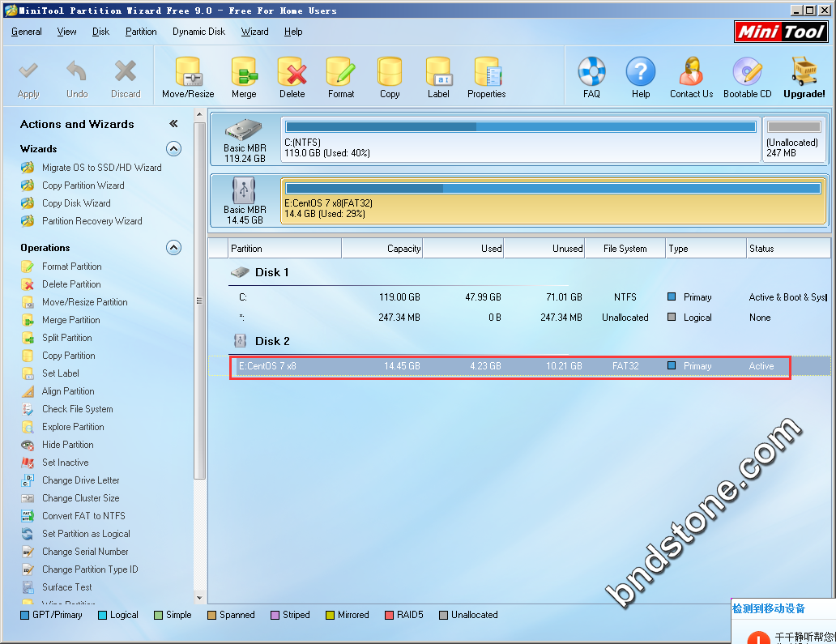Select the E:CentOS 7 x8(FAT32) bar

click(553, 200)
